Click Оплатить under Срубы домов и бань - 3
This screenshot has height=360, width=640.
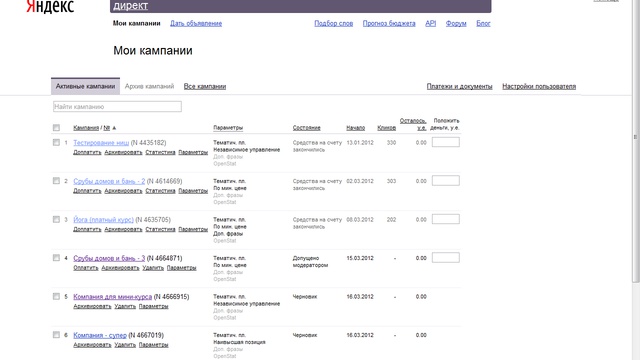click(86, 268)
